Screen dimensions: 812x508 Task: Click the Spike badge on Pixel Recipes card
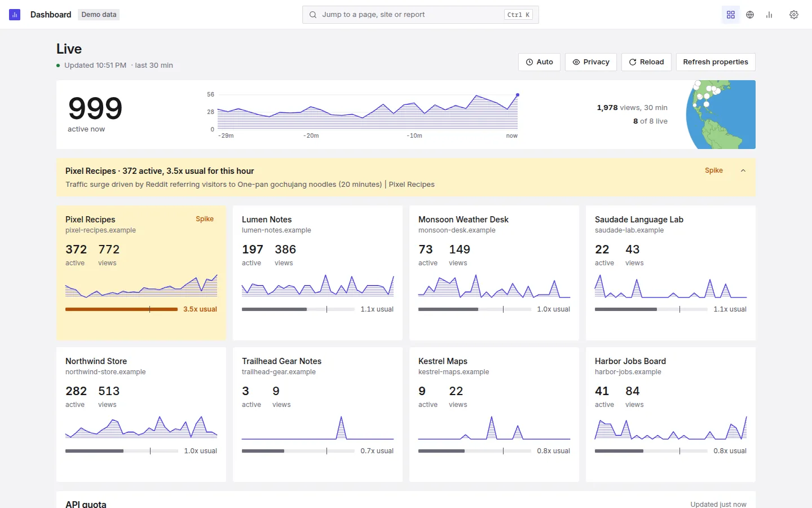[205, 219]
